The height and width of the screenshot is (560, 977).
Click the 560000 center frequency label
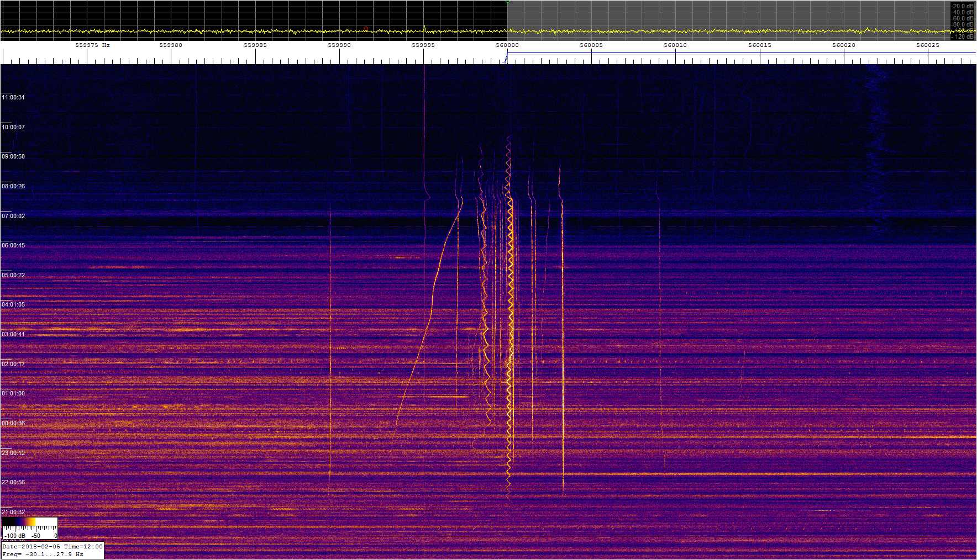pos(507,45)
